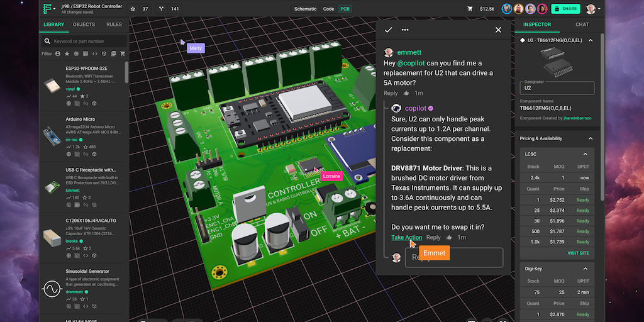Click the star icon beside project title
644x322 pixels.
pos(133,9)
